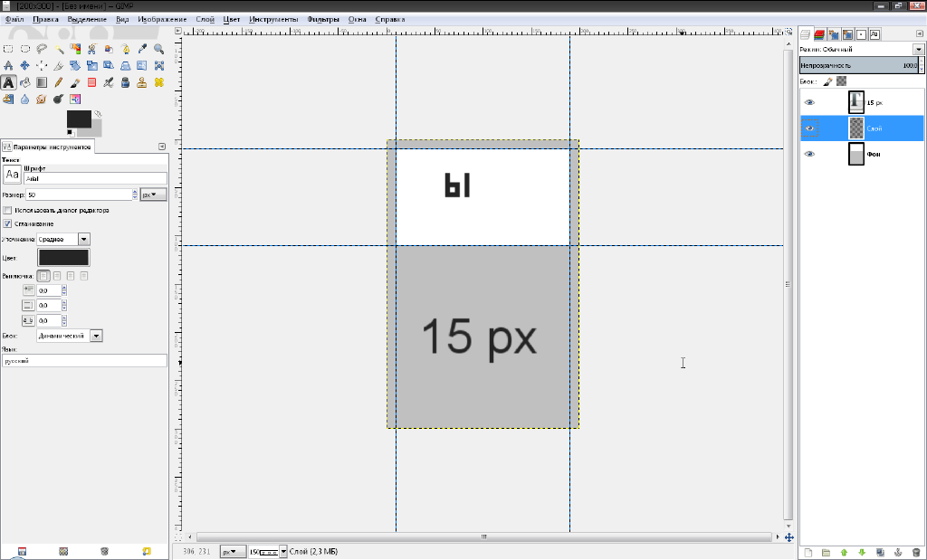The height and width of the screenshot is (560, 927).
Task: Enable 'Использовать диалог редактора' checkbox
Action: pos(7,210)
